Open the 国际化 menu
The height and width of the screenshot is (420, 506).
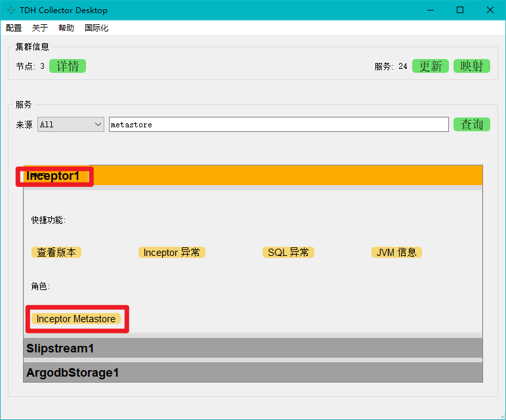(x=96, y=28)
